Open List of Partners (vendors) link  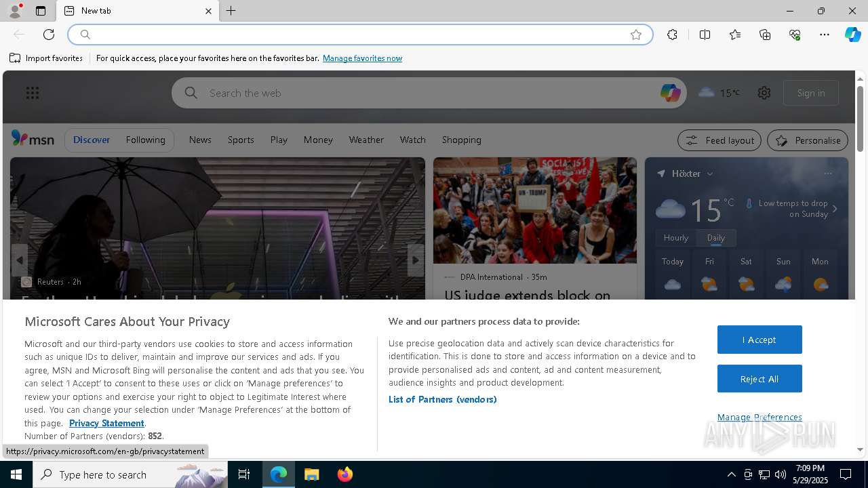(x=443, y=399)
